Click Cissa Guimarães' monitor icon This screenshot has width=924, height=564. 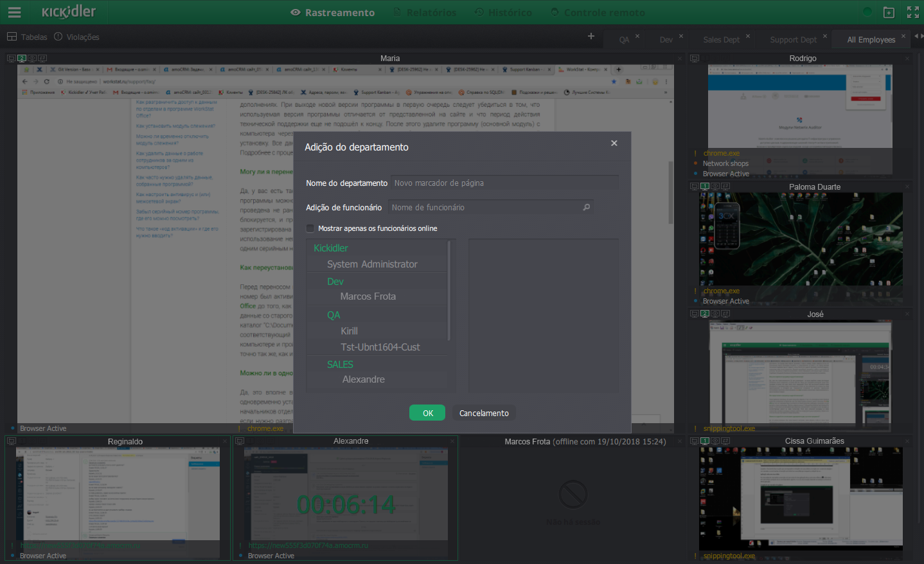pos(694,441)
